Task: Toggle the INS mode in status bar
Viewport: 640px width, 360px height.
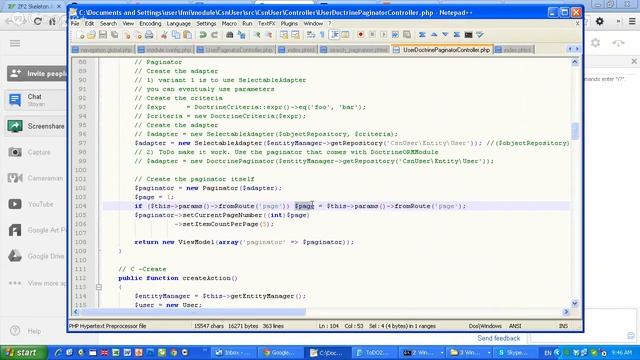Action: [563, 326]
